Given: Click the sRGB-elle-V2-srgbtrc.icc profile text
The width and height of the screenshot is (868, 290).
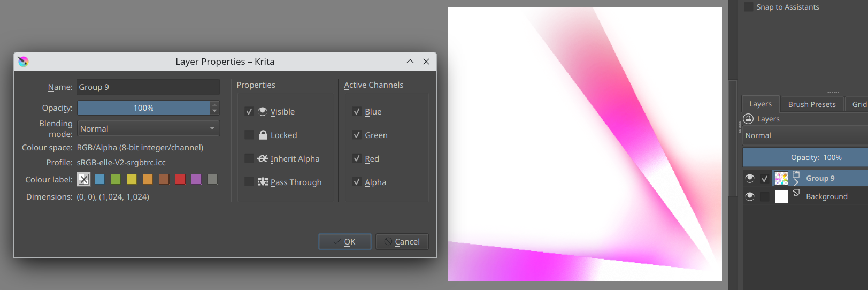Looking at the screenshot, I should [x=121, y=162].
